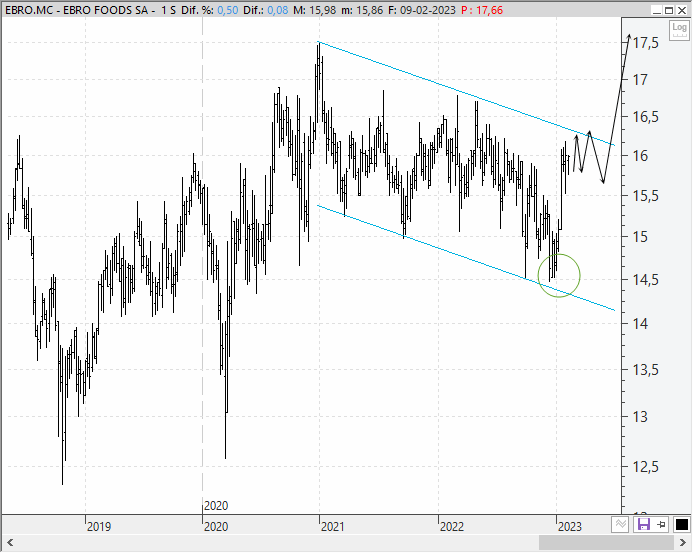Close the EBRO.MC chart window
The image size is (693, 553).
tap(682, 10)
